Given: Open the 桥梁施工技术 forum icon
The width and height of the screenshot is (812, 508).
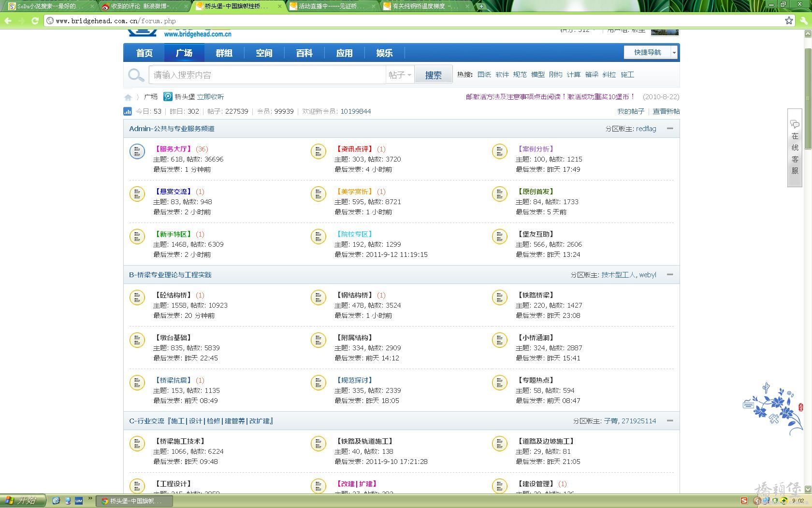Looking at the screenshot, I should 137,444.
